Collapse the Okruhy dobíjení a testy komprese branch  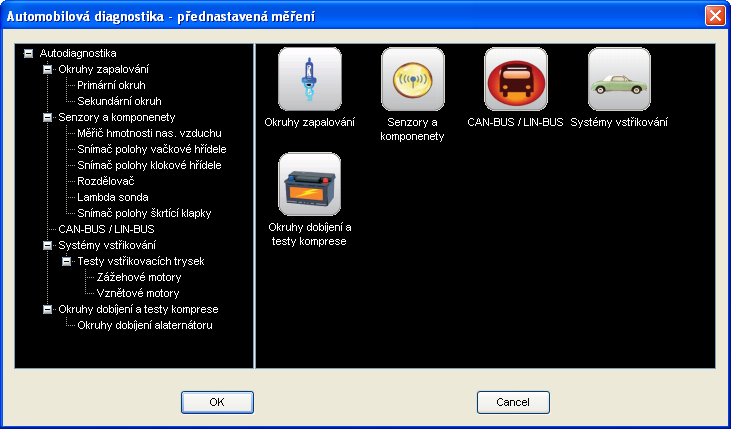[47, 309]
